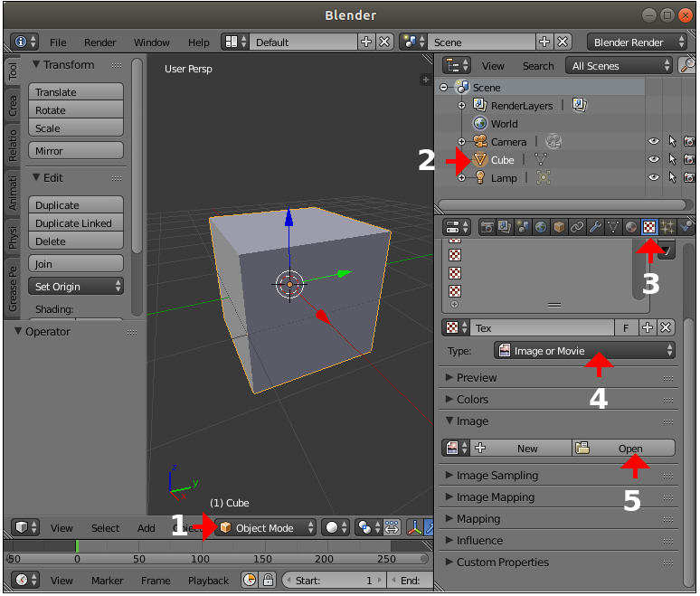The width and height of the screenshot is (700, 596).
Task: Open the timeline Playback menu
Action: click(x=209, y=581)
